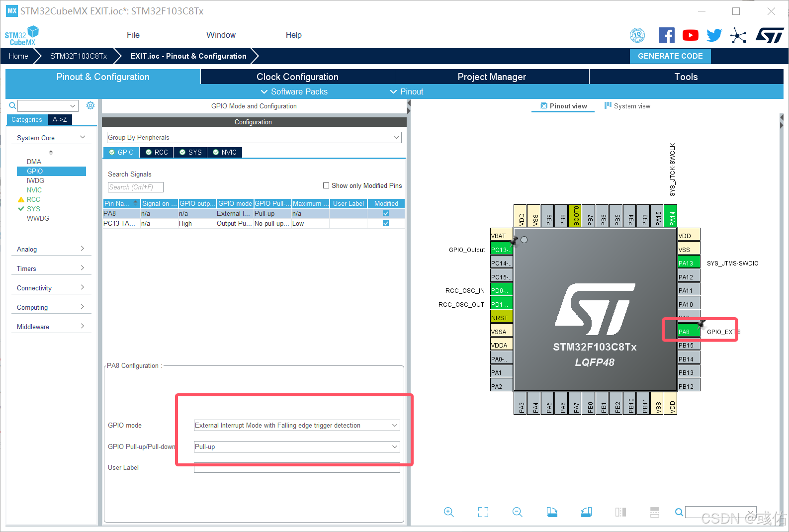Click the ST community network icon

point(738,35)
